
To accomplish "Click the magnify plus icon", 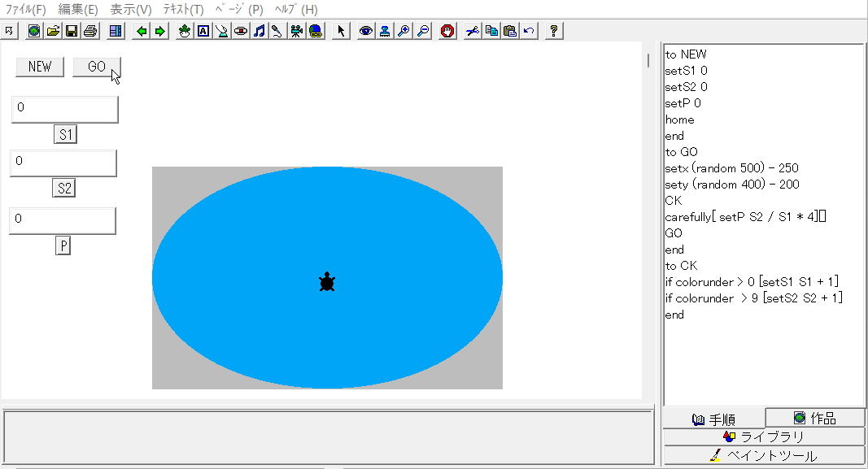I will [x=404, y=31].
